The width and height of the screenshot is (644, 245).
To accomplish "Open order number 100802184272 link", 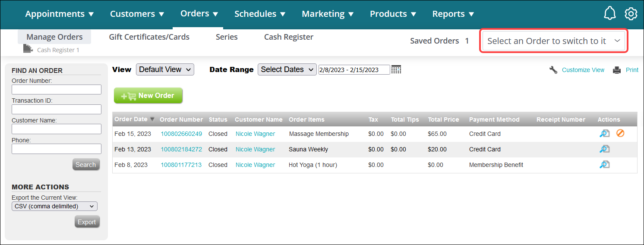I will pyautogui.click(x=181, y=149).
